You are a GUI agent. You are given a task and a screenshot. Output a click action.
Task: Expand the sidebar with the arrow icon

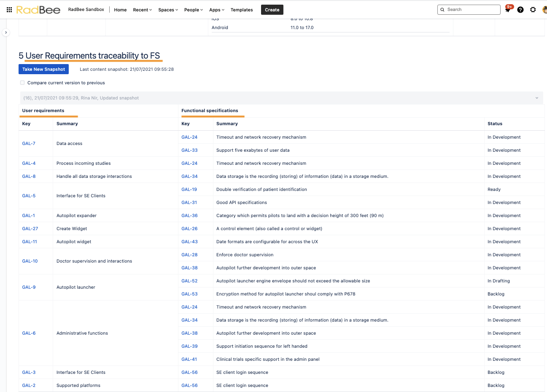(x=6, y=32)
